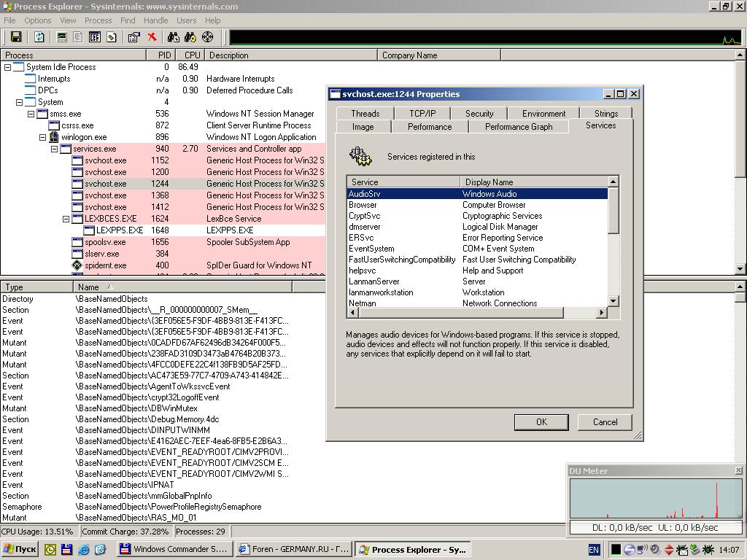Click the EN language indicator in the tray
747x560 pixels.
pyautogui.click(x=594, y=550)
